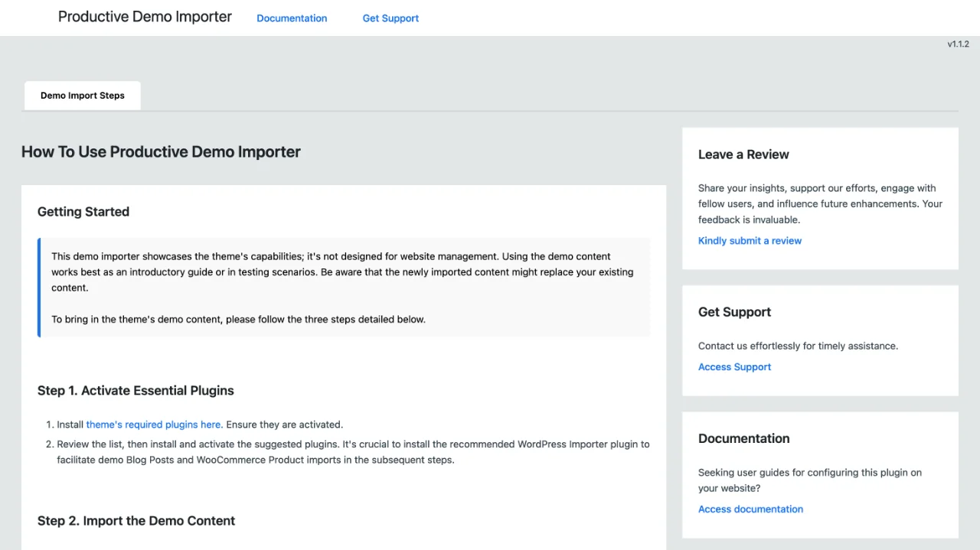Select the Demo Import Steps tab
980x550 pixels.
(83, 96)
